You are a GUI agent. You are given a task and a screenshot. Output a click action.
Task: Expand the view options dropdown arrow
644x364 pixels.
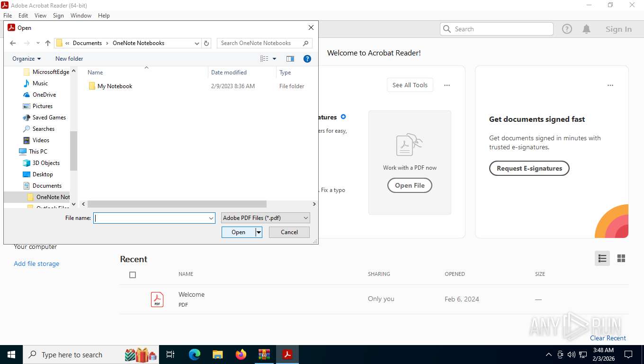click(x=274, y=59)
